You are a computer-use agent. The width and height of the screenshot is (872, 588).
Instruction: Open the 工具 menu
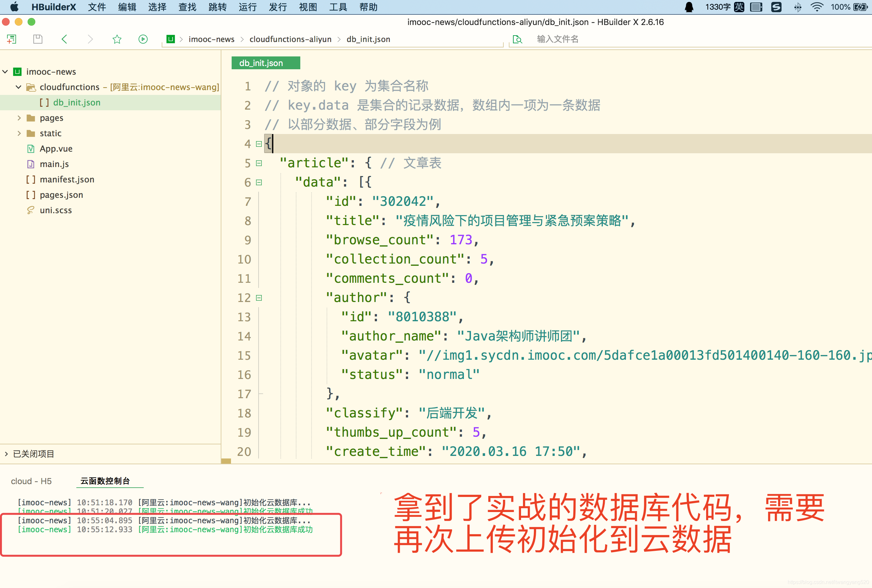(338, 7)
